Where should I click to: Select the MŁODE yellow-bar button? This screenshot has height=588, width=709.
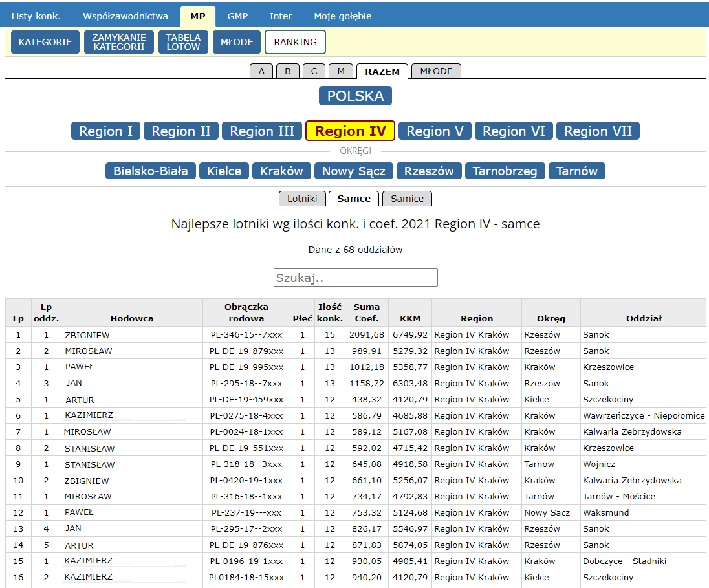pos(237,42)
